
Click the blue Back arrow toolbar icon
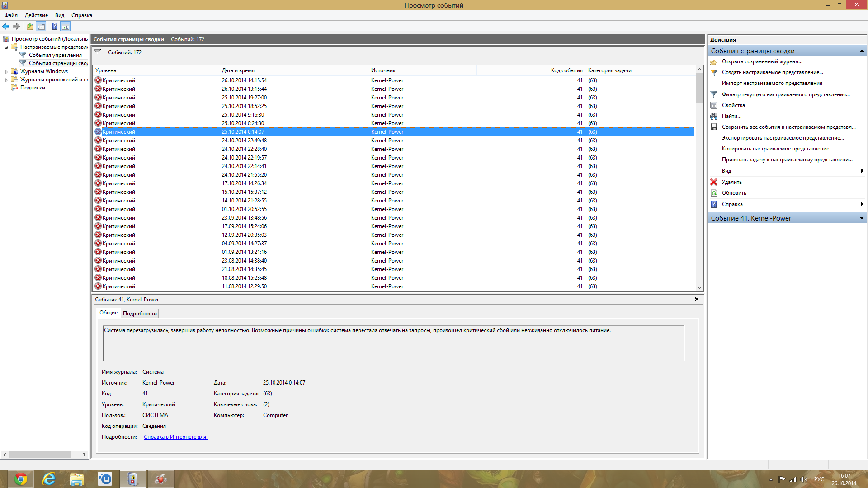(x=6, y=26)
